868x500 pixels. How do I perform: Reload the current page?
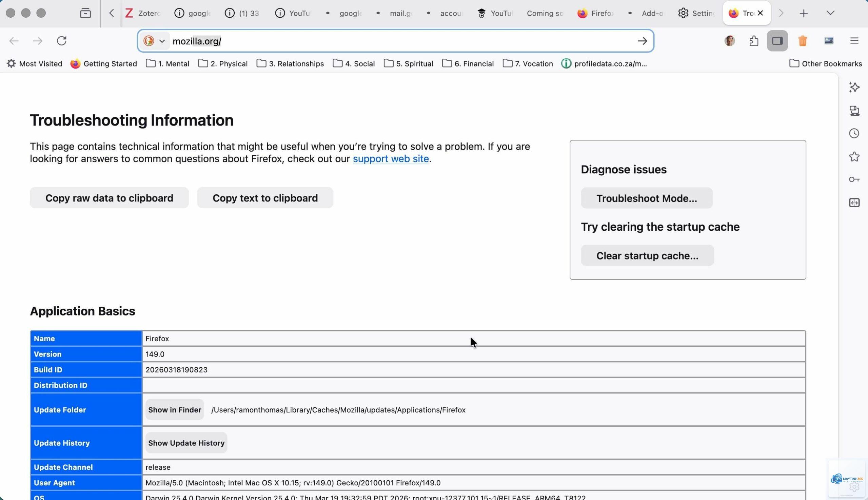point(62,41)
